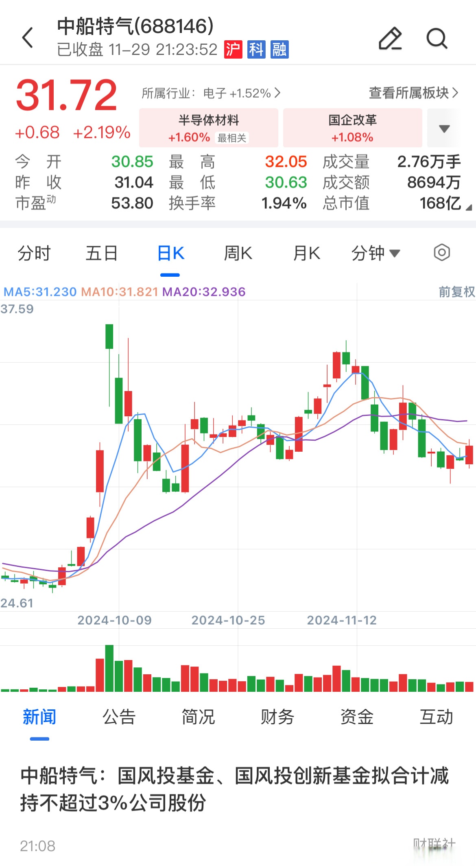Tap the blue 融 badge
Screen dimensions: 476x868
click(279, 50)
